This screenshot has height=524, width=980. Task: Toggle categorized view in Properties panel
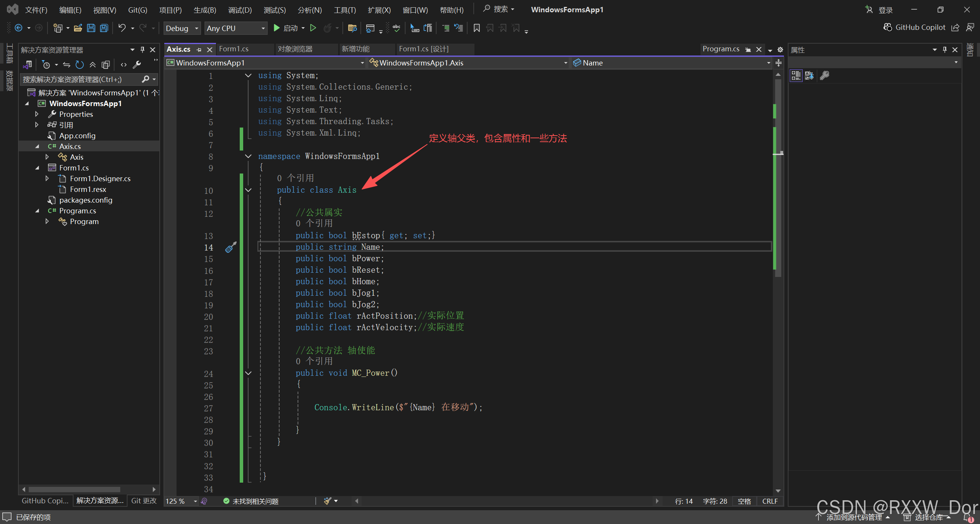click(796, 75)
